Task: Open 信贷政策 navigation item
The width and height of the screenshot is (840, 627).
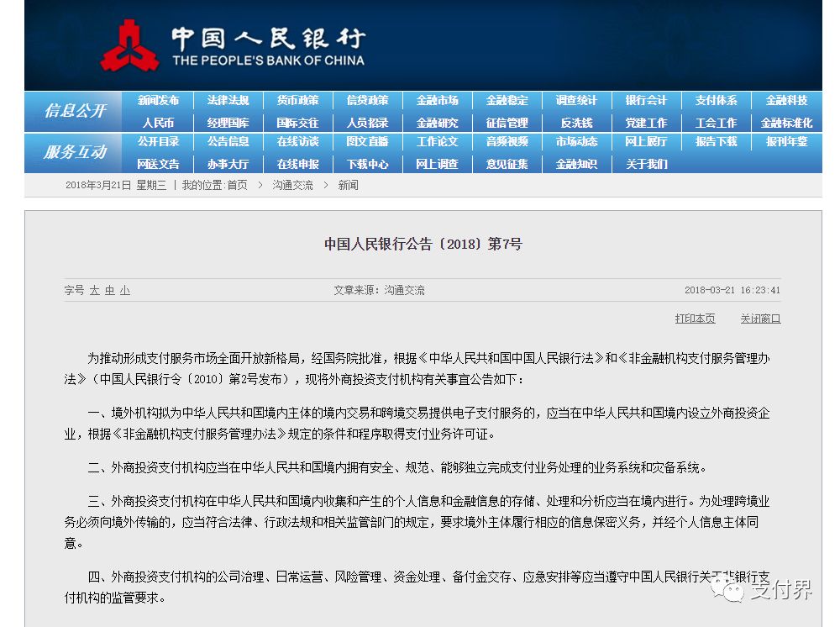Action: tap(367, 100)
